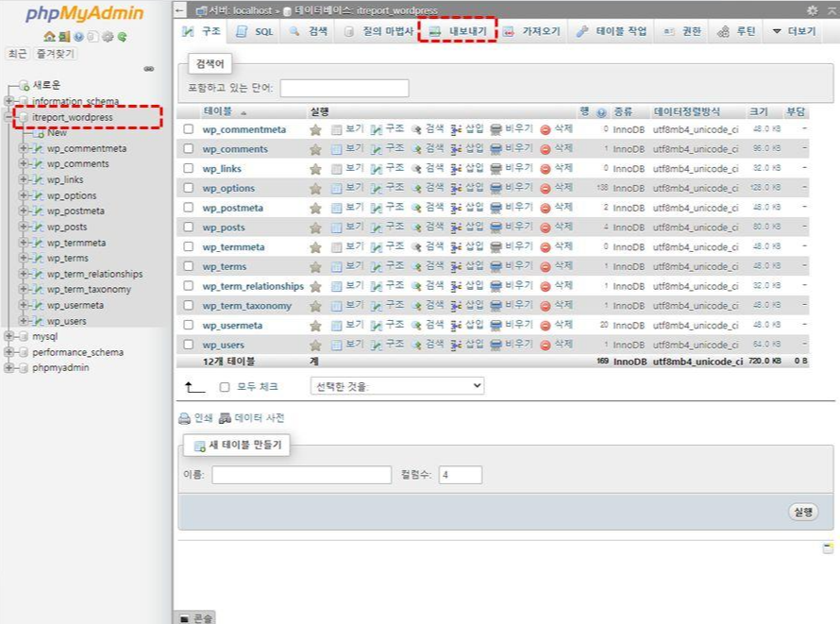Expand wp_users node in sidebar tree
840x624 pixels.
(x=23, y=321)
